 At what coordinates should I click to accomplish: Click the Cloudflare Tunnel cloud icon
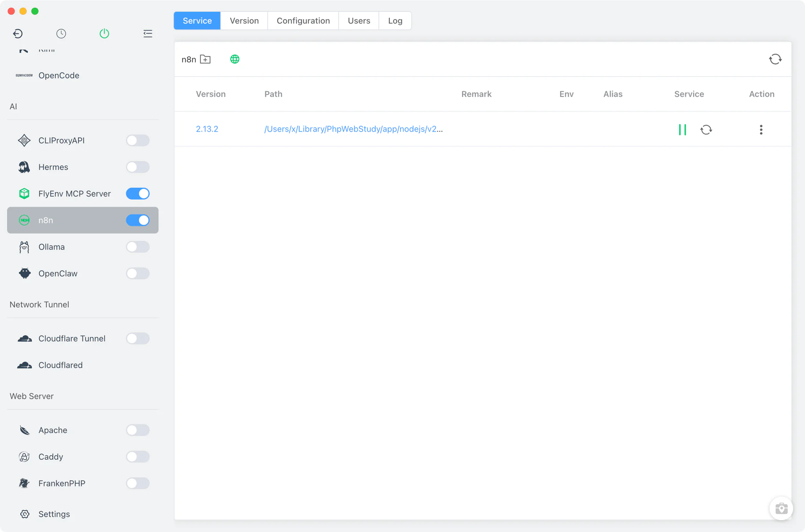pyautogui.click(x=24, y=339)
